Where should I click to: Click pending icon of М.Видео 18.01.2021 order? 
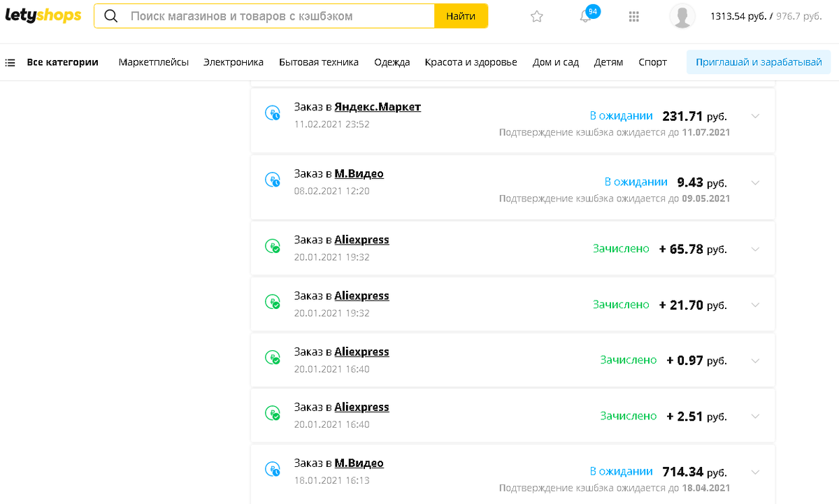click(273, 469)
